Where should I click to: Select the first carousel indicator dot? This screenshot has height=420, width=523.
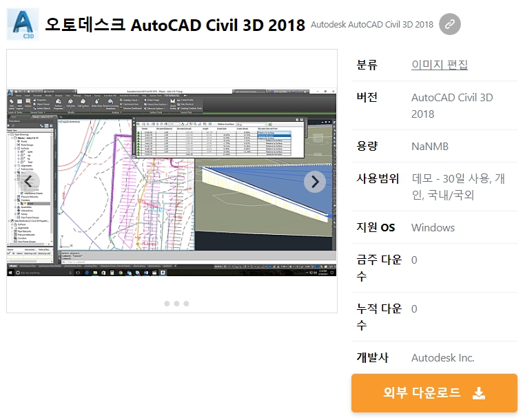click(167, 304)
